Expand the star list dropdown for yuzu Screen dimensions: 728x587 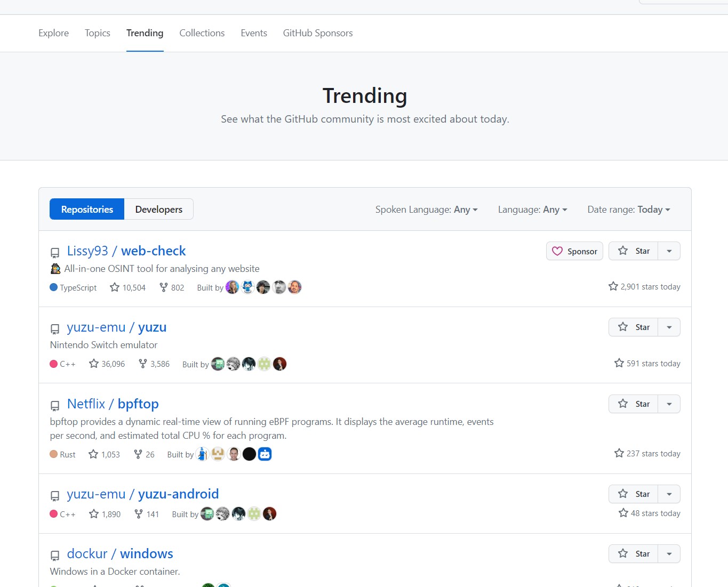[x=669, y=327]
